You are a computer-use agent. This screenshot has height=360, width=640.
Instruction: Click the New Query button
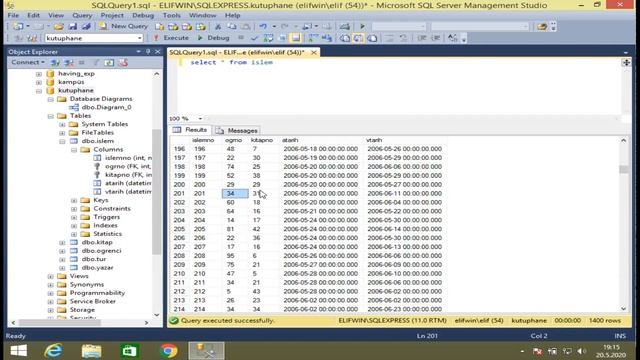(x=124, y=26)
